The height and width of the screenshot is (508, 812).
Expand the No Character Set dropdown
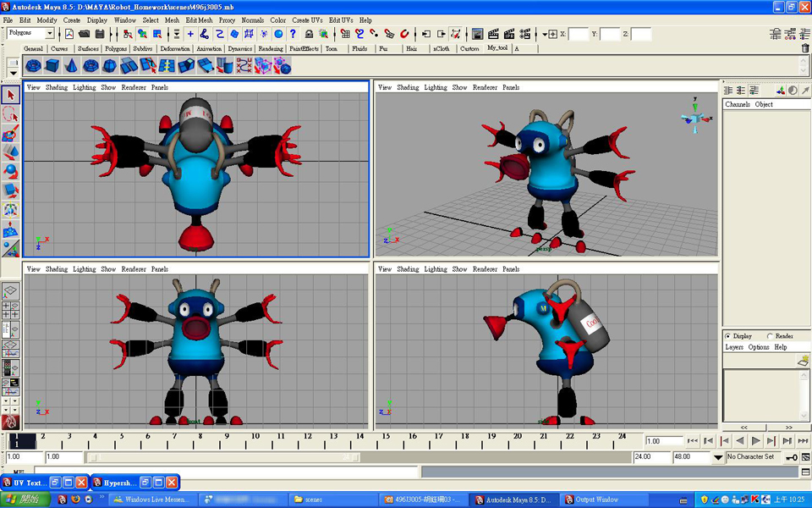click(x=718, y=457)
